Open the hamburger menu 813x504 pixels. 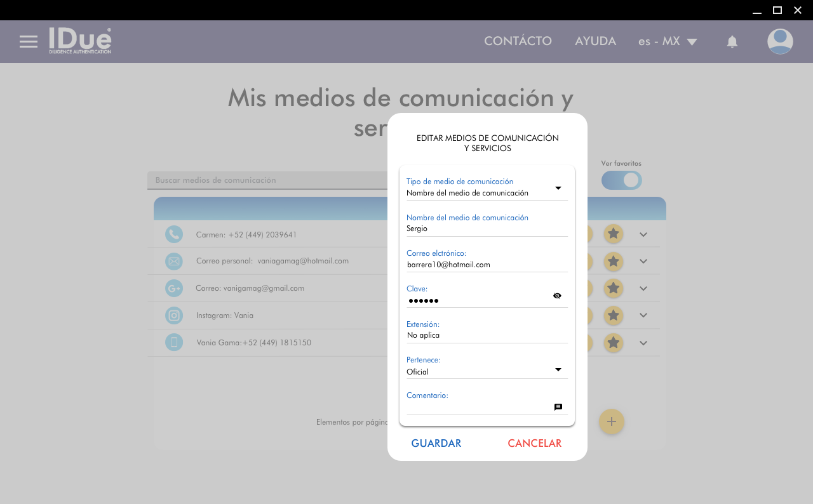pyautogui.click(x=29, y=42)
